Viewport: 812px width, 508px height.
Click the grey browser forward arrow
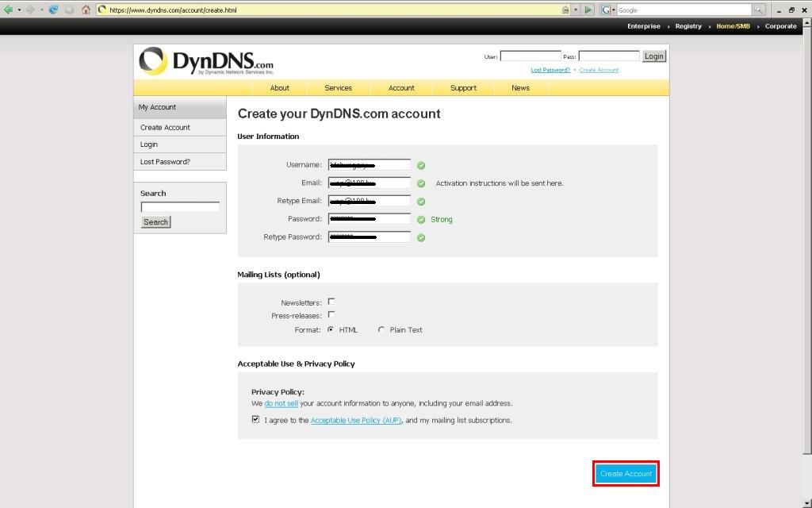click(x=31, y=10)
